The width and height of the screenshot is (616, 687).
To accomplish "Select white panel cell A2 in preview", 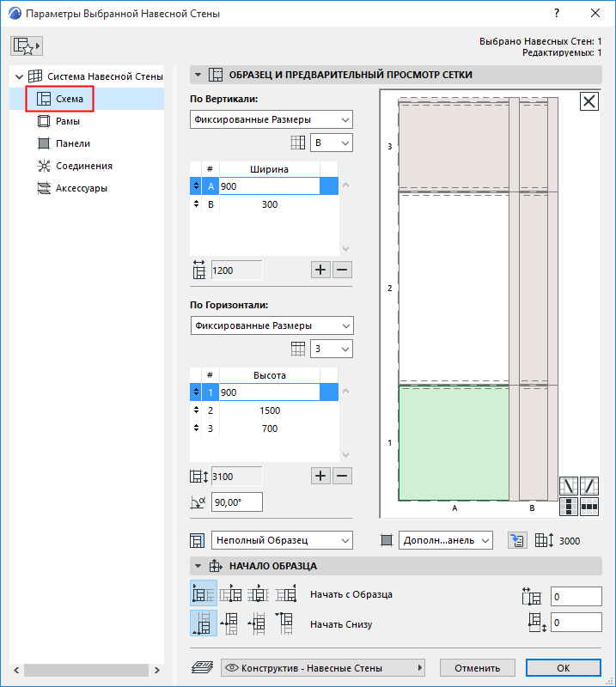I will 454,289.
